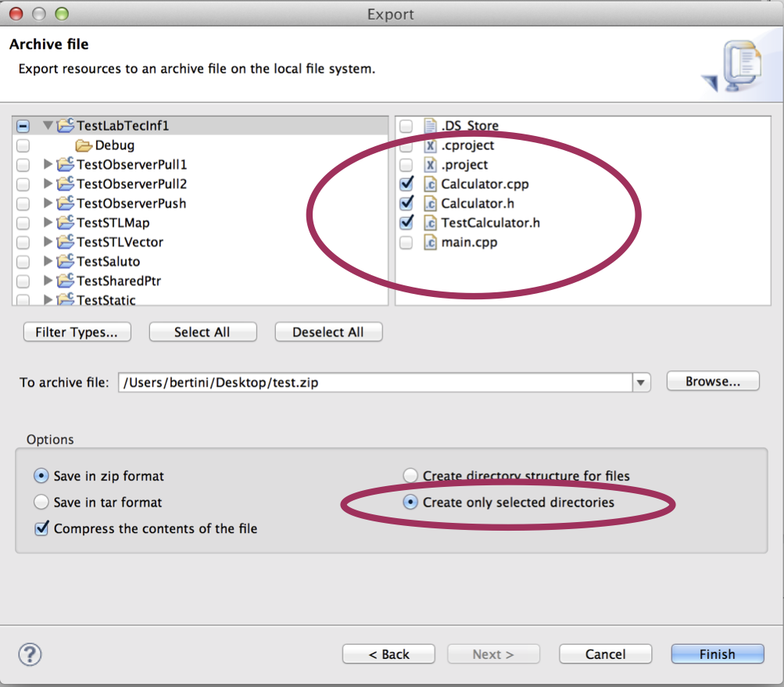
Task: Collapse the TestLabTecInf1 project tree
Action: point(48,125)
